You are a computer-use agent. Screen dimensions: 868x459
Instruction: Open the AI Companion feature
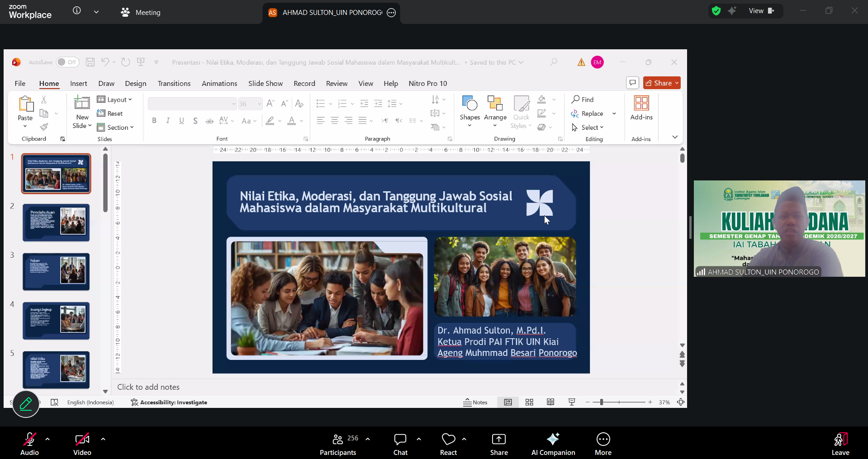coord(553,444)
